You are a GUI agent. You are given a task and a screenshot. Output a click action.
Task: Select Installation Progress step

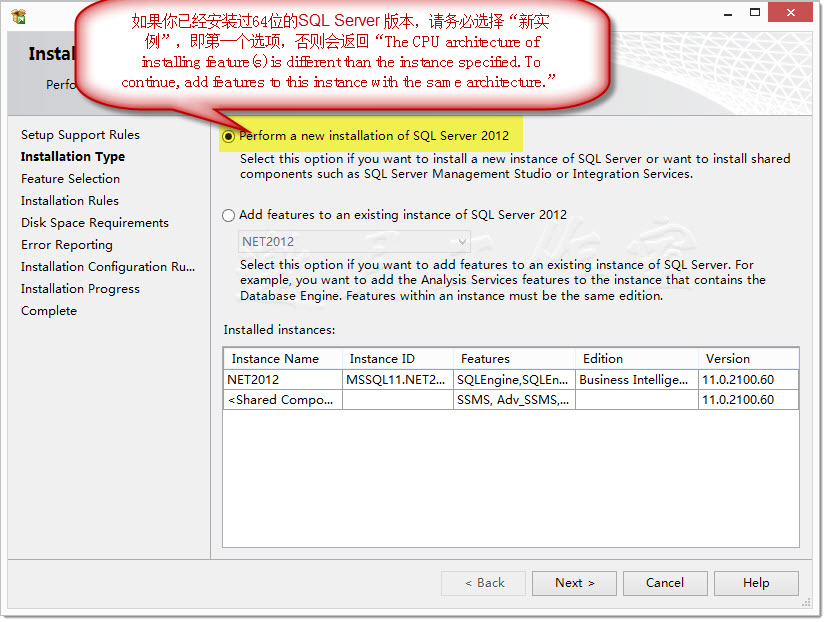point(81,289)
